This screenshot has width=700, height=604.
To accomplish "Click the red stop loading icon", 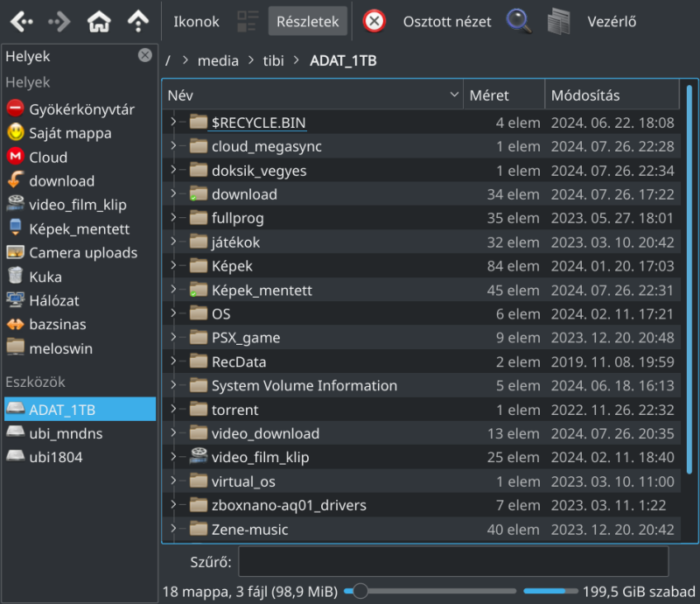I will 374,21.
